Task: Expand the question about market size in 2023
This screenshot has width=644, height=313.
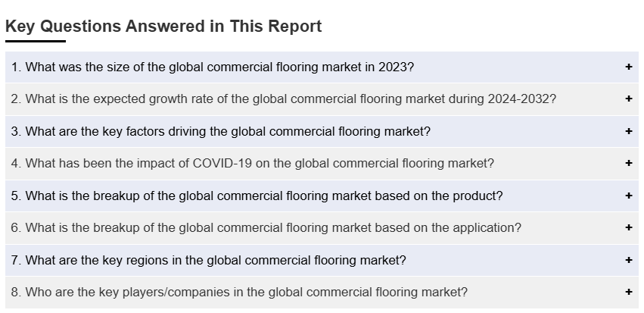Action: click(x=213, y=67)
